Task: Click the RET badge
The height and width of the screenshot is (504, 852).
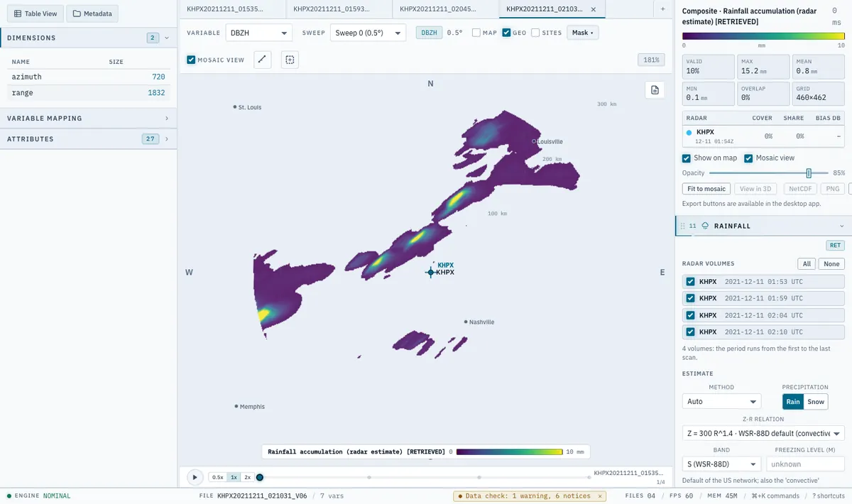Action: (835, 246)
